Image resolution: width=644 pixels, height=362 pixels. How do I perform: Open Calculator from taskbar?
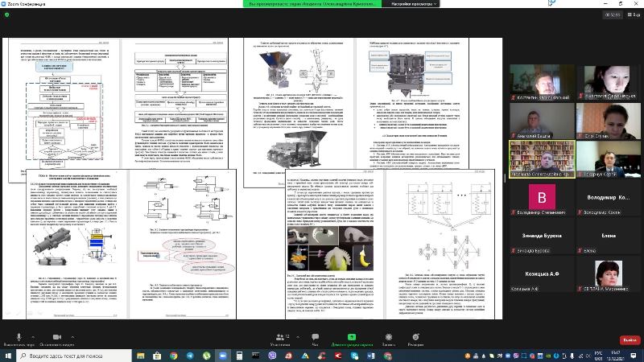point(239,356)
